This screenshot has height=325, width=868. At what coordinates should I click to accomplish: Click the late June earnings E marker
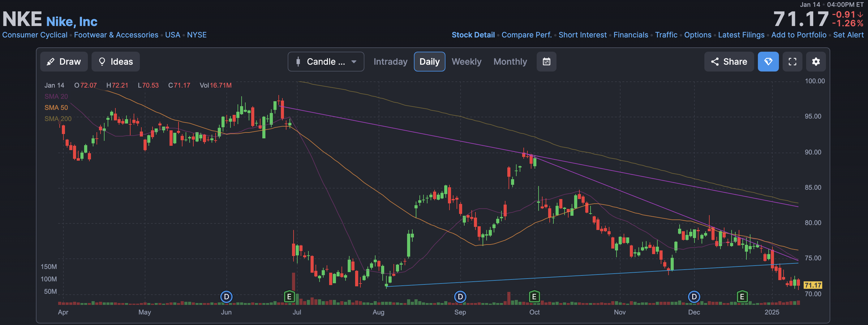coord(289,297)
